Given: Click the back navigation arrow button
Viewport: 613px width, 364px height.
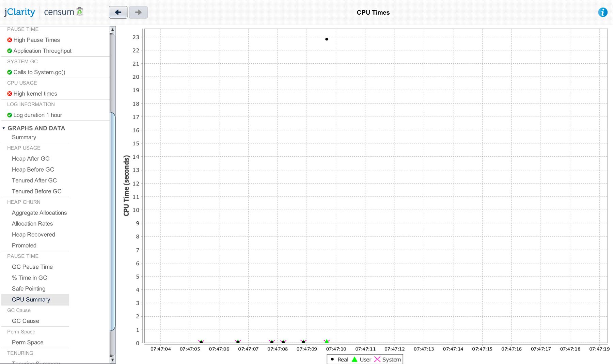Looking at the screenshot, I should tap(118, 12).
